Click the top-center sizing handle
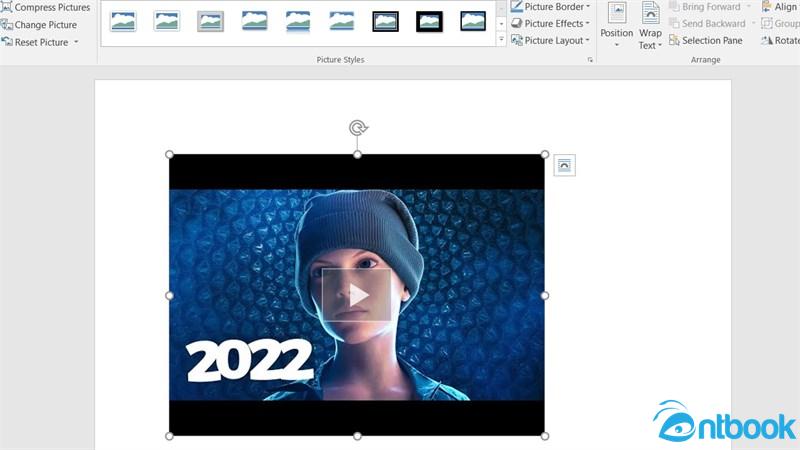Screen dimensions: 800x450 [x=357, y=154]
